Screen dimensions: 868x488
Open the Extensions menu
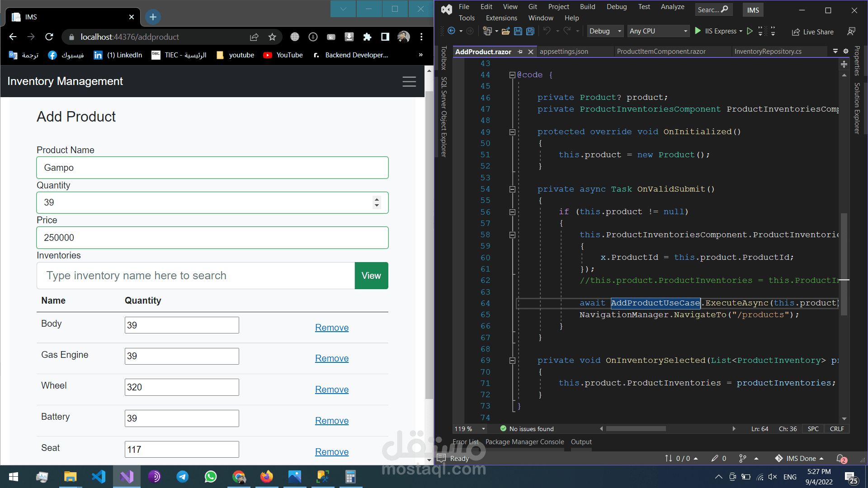click(501, 18)
